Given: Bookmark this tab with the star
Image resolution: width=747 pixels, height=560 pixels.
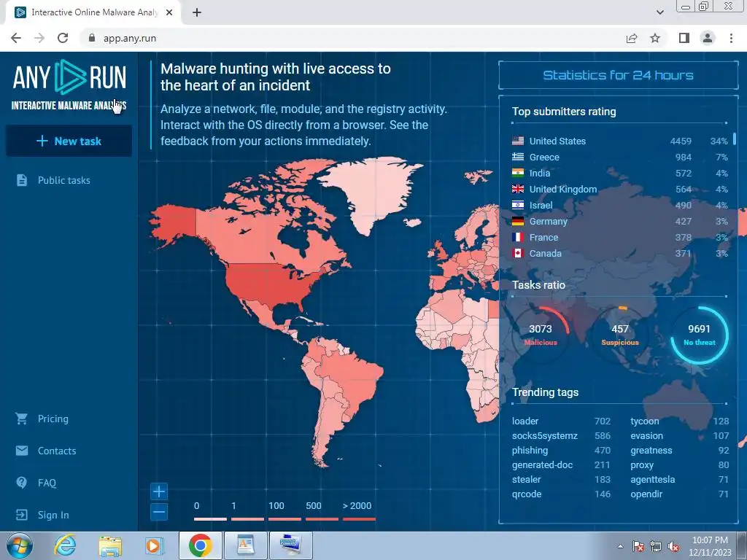Looking at the screenshot, I should (655, 38).
